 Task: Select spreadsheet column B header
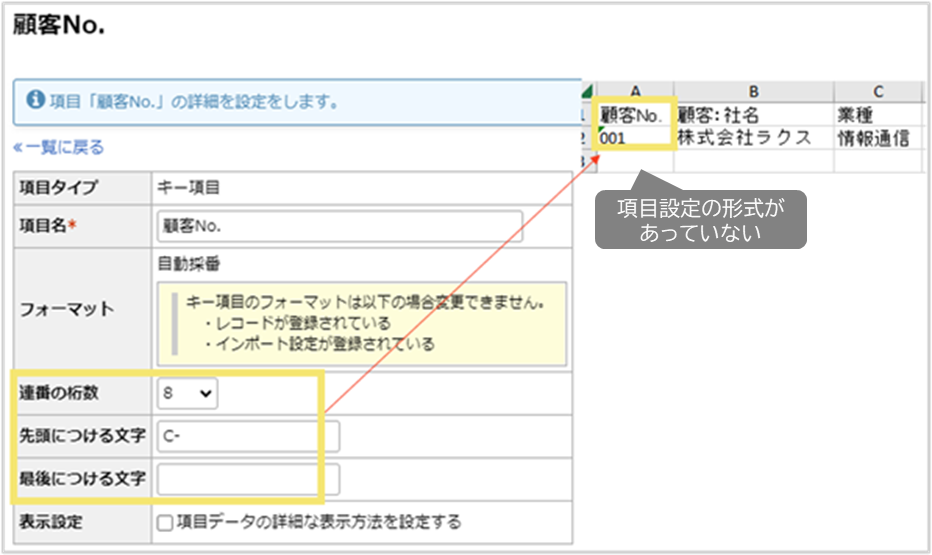coord(754,89)
